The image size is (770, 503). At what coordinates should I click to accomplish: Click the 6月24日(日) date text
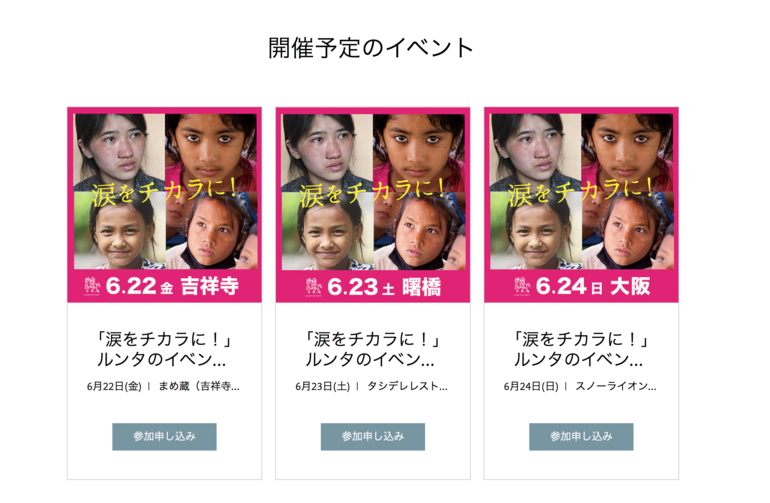click(x=531, y=387)
